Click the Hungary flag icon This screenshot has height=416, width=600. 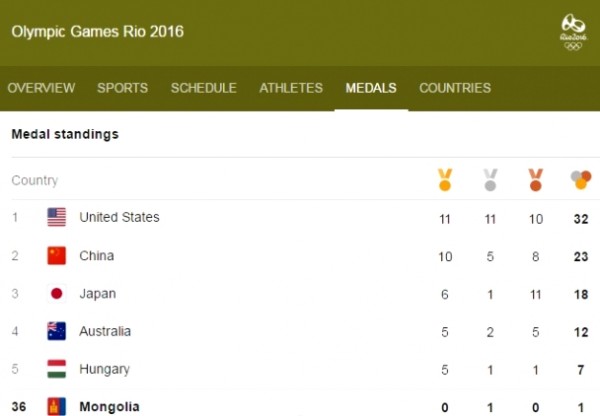tap(57, 369)
